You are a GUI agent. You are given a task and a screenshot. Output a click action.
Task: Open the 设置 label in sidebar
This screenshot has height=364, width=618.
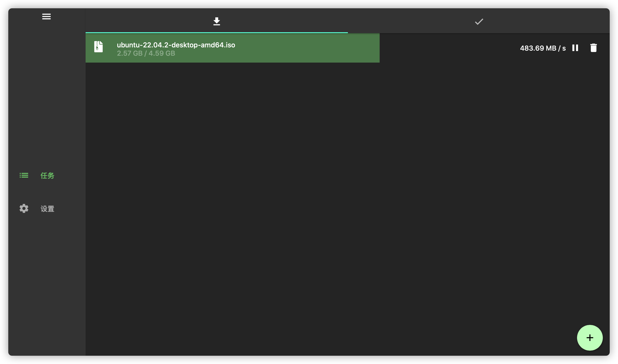(47, 209)
